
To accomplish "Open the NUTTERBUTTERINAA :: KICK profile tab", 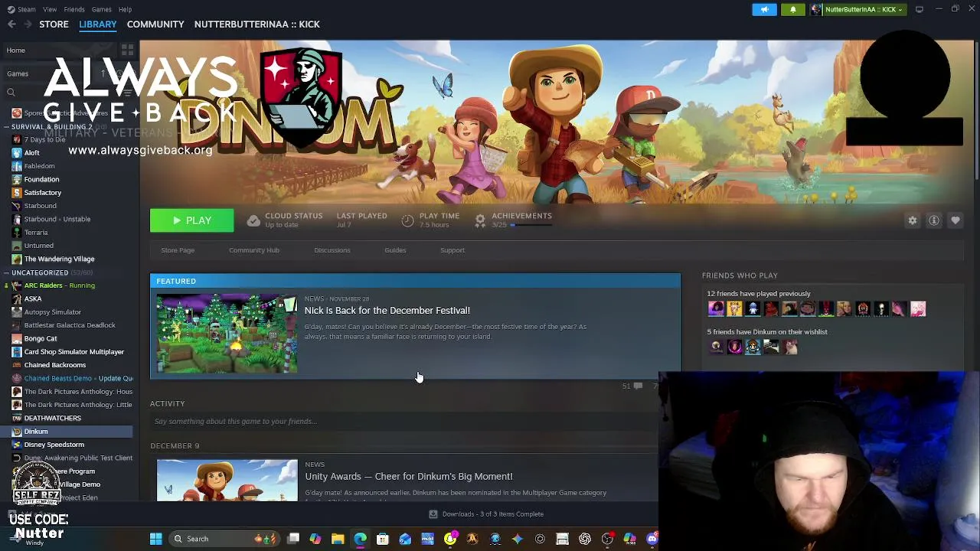I will click(x=257, y=24).
